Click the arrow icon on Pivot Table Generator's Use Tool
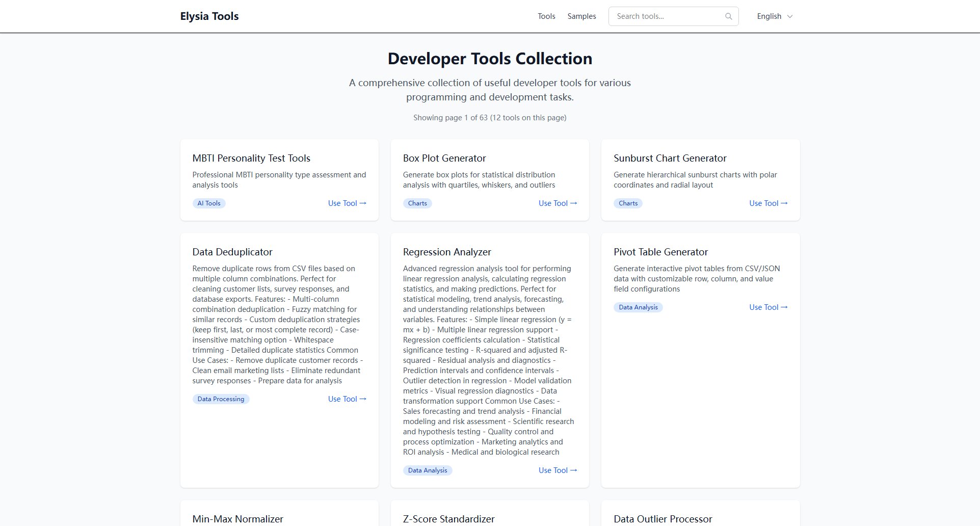Image resolution: width=980 pixels, height=526 pixels. 784,307
